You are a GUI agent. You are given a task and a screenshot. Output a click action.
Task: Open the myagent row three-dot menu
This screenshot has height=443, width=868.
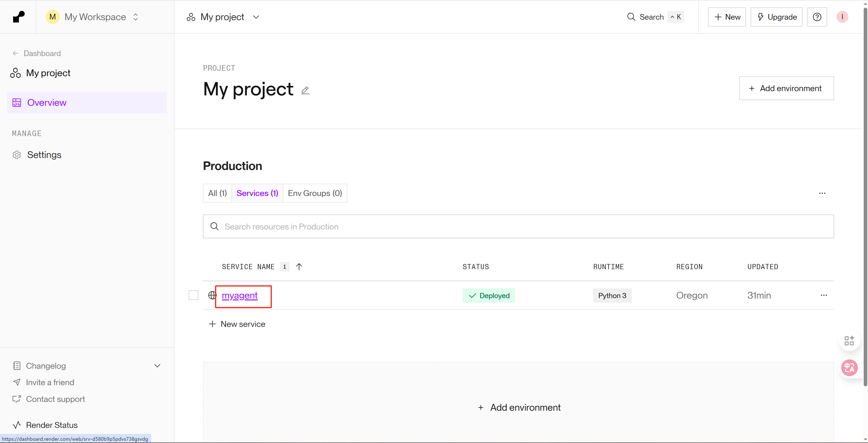(823, 295)
